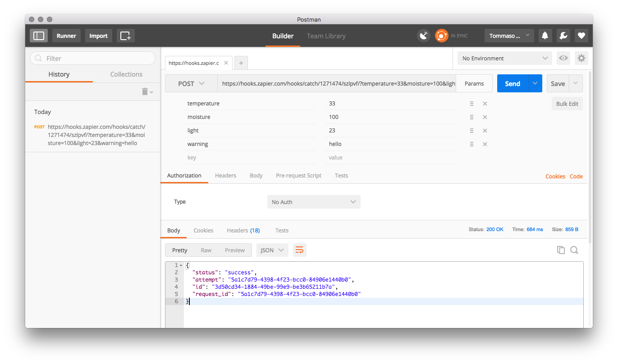This screenshot has width=618, height=364.
Task: Switch to the Headers request tab
Action: 225,176
